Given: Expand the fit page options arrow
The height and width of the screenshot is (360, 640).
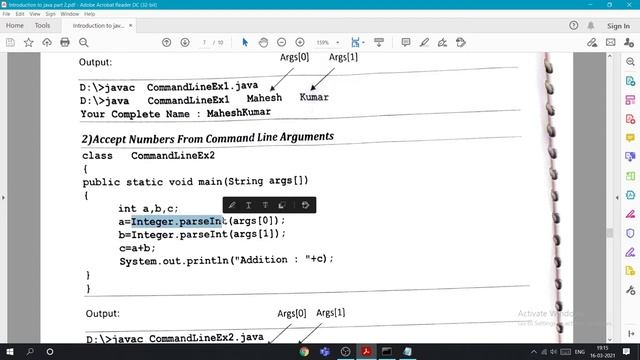Looking at the screenshot, I should (363, 42).
